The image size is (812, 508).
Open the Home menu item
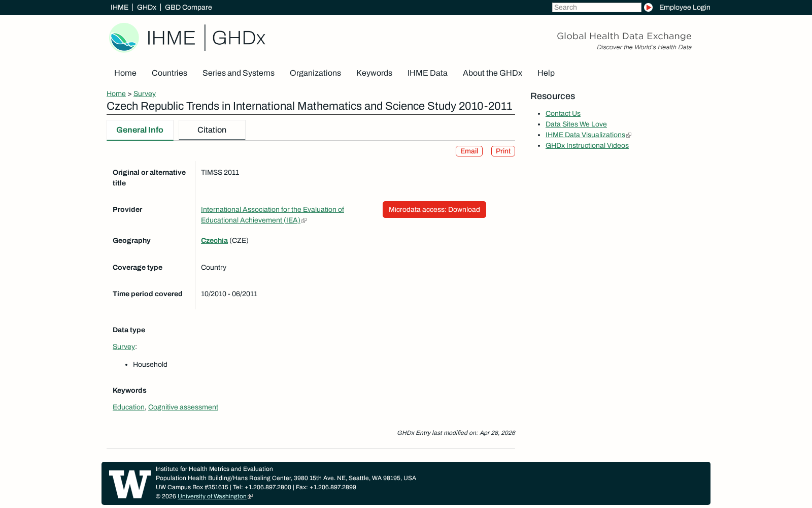tap(125, 73)
